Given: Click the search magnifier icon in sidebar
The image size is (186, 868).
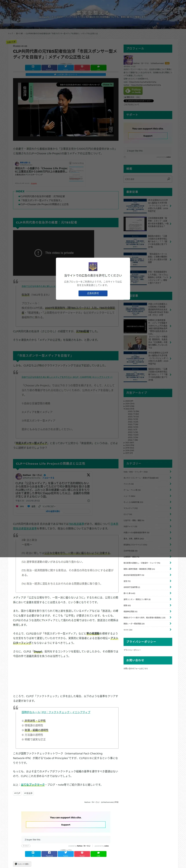Looking at the screenshot, I should click(169, 179).
